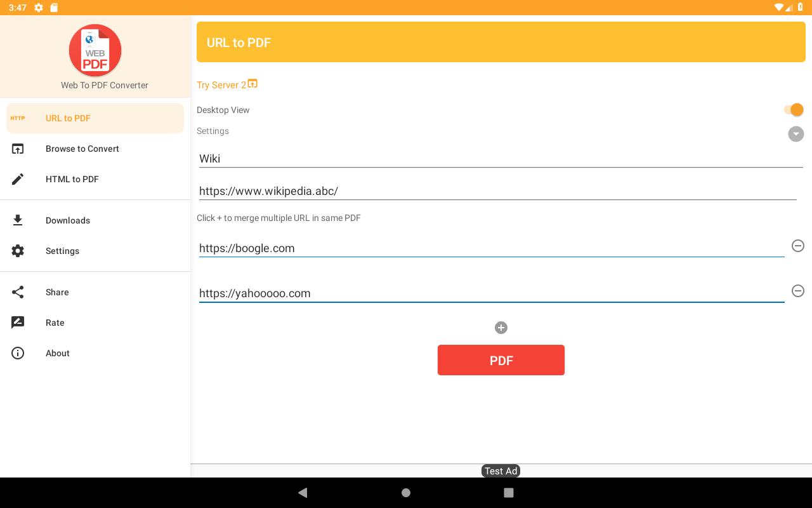The image size is (812, 508).
Task: Remove the boogle.com URL with minus icon
Action: (798, 246)
